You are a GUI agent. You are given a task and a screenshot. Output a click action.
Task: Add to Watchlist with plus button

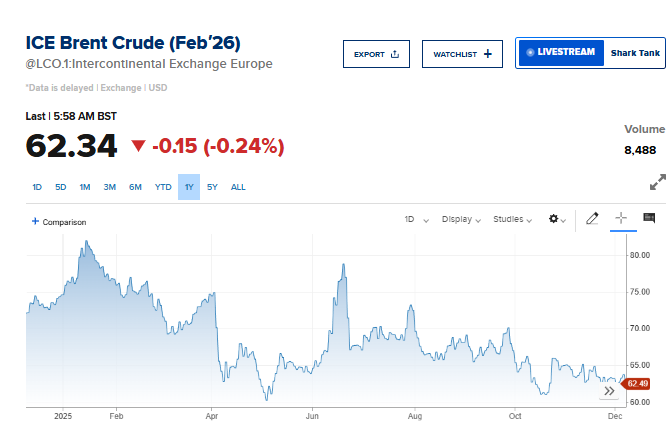pyautogui.click(x=487, y=54)
